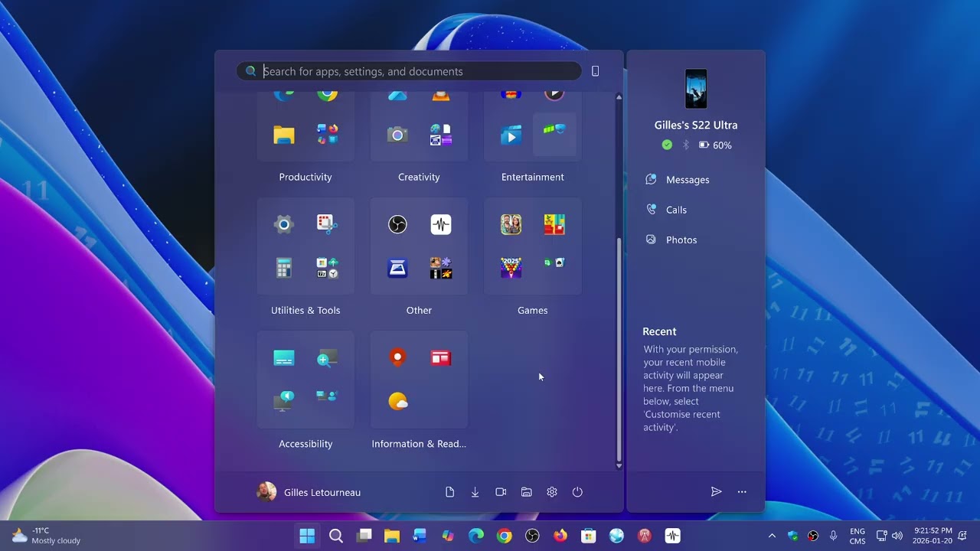The width and height of the screenshot is (980, 551).
Task: Expand the remaining apps in the Other folder
Action: coord(441,268)
